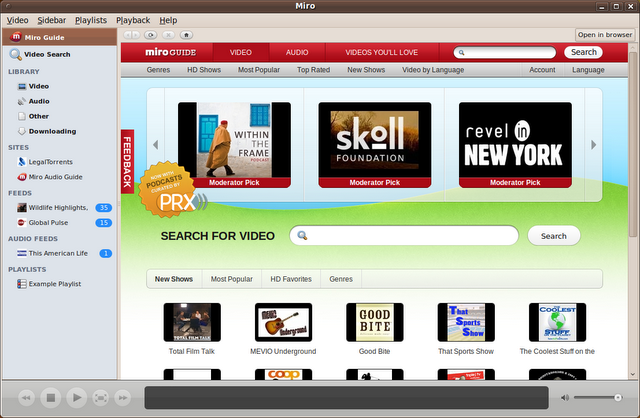Reload the Miro Guide page
Viewport: 640px width, 418px height.
pyautogui.click(x=151, y=35)
